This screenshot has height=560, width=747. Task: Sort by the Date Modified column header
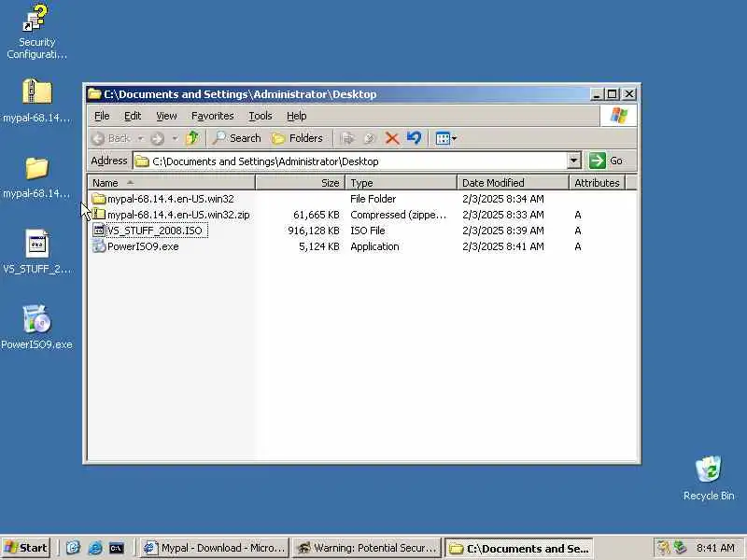tap(513, 183)
